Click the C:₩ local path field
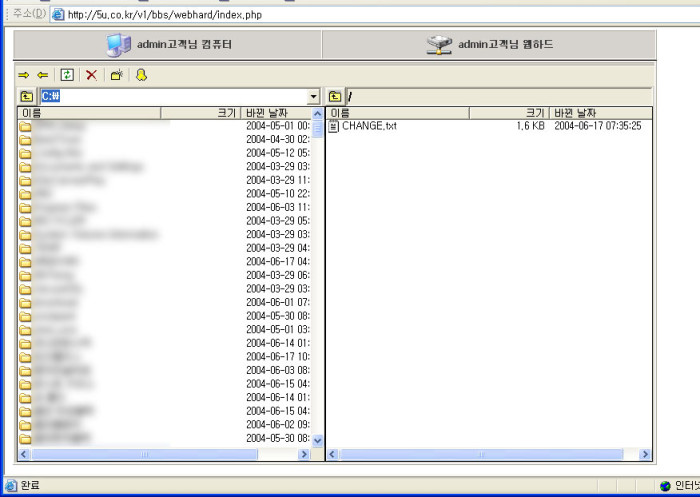Viewport: 700px width, 497px height. point(174,96)
